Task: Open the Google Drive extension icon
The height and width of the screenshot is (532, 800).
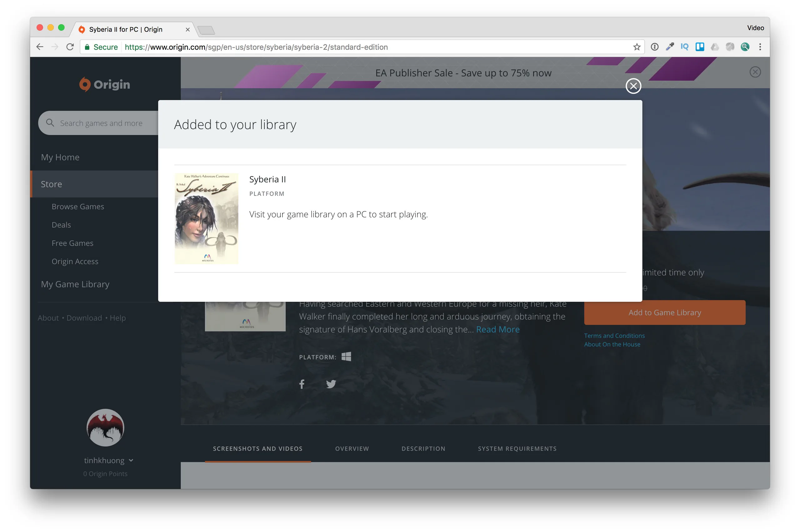Action: [714, 47]
